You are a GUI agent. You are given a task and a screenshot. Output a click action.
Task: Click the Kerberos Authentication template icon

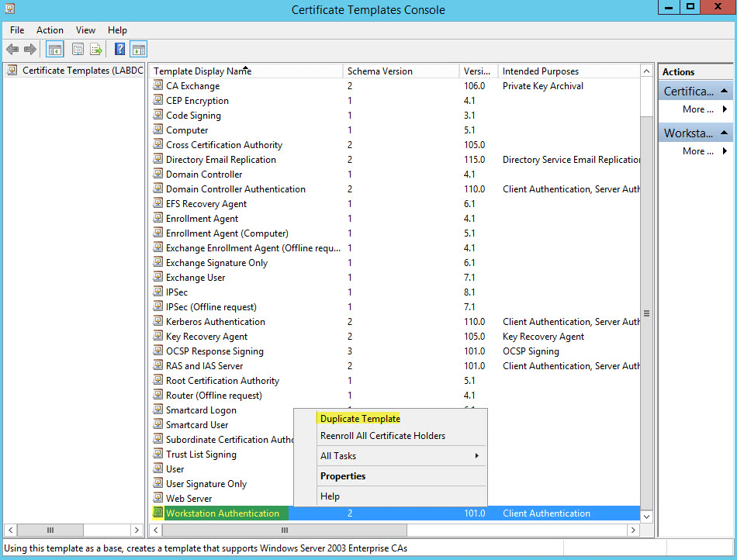coord(158,321)
